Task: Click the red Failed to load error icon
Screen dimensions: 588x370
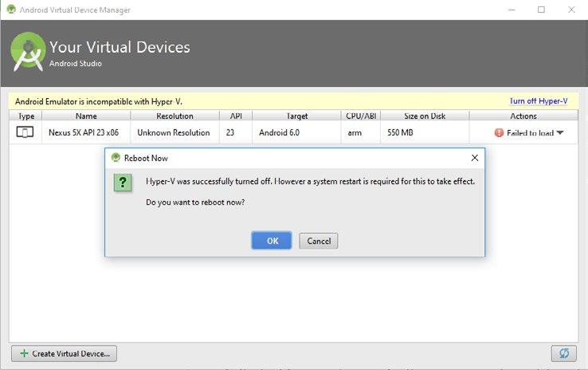Action: (x=499, y=132)
